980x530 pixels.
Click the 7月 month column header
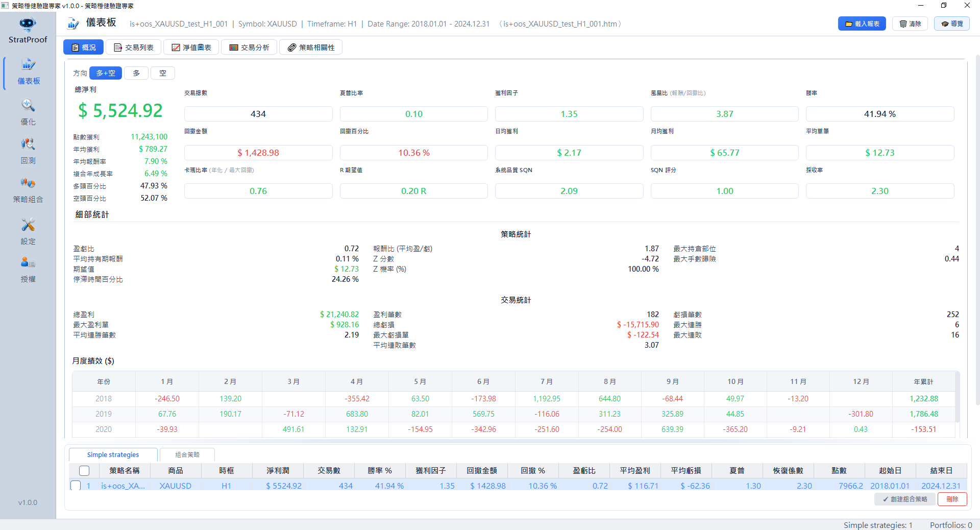[x=547, y=381]
